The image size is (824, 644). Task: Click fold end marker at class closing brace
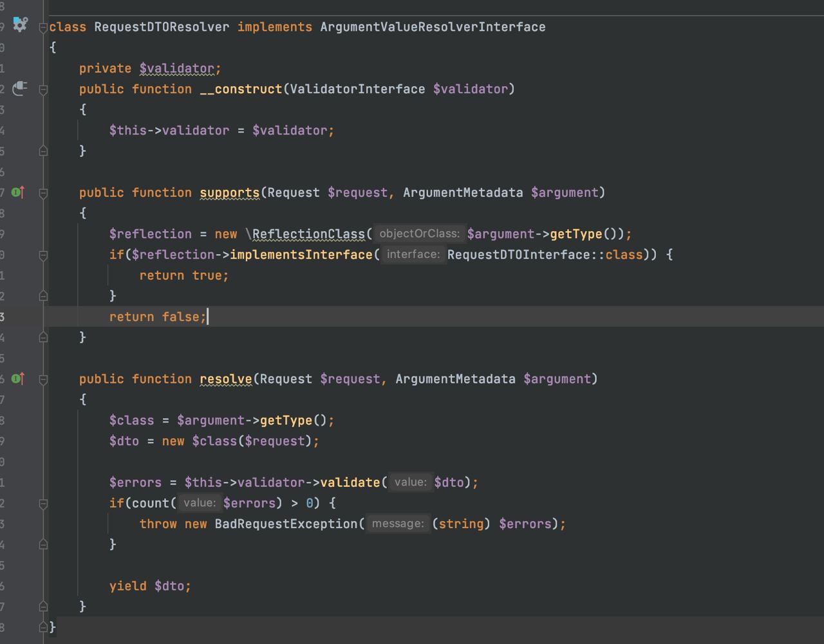tap(43, 626)
